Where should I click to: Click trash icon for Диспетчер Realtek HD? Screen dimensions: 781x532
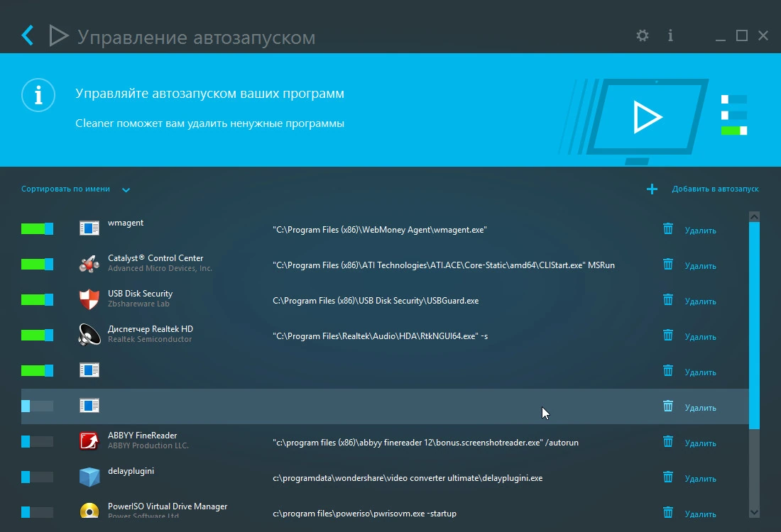[x=668, y=335]
